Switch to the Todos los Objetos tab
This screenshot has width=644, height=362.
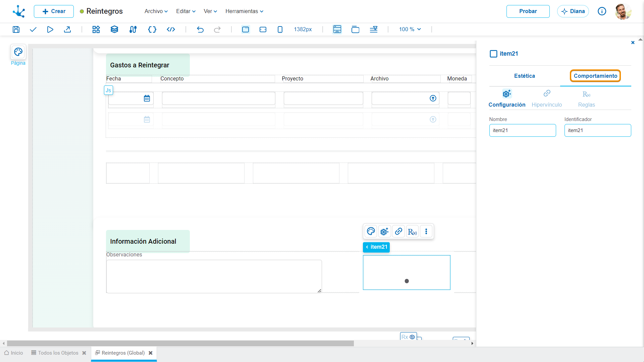pos(55,353)
